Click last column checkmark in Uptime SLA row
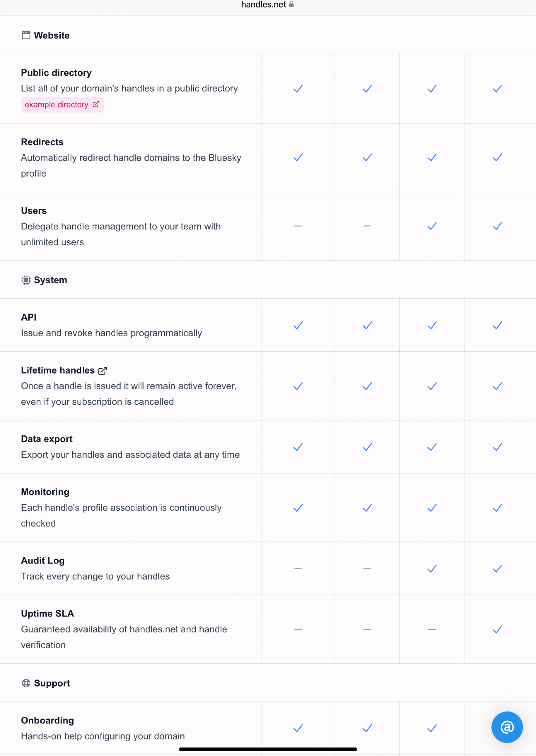536x756 pixels. [x=497, y=629]
